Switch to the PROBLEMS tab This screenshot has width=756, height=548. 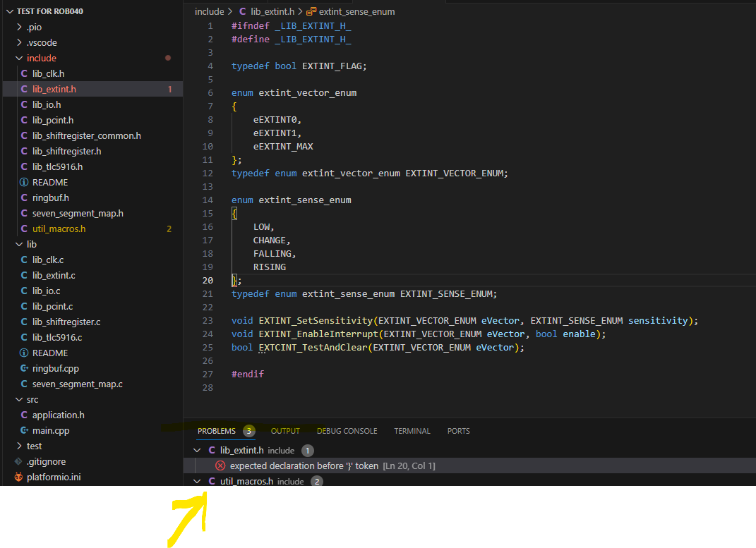point(217,431)
